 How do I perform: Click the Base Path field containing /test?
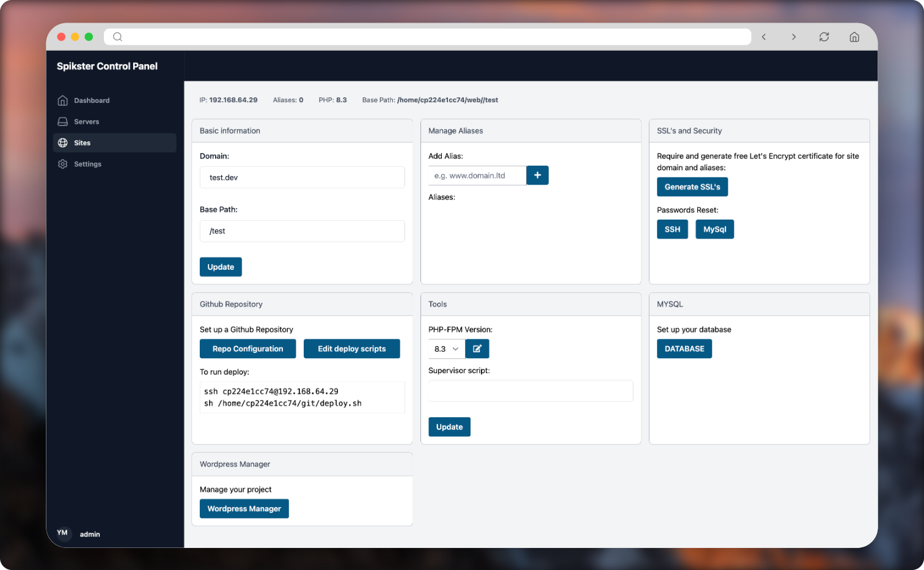[302, 231]
